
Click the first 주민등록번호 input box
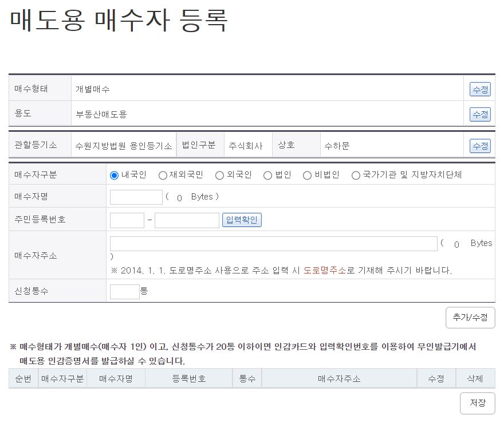pos(127,220)
